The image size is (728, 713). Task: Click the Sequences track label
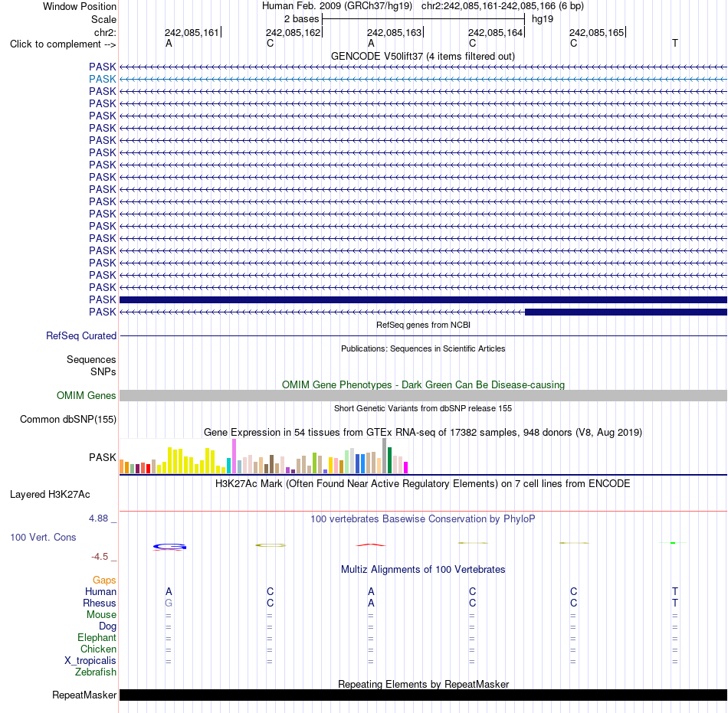(x=91, y=359)
